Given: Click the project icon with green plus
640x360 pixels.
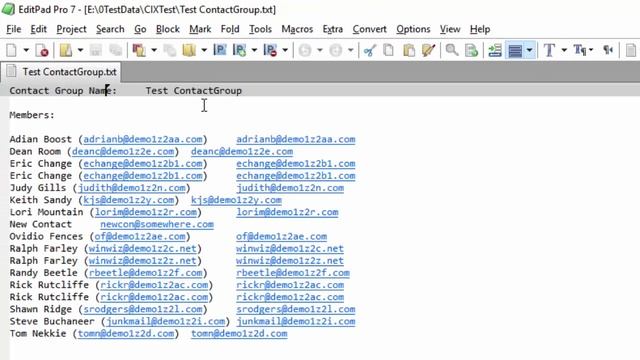Looking at the screenshot, I should pos(240,51).
